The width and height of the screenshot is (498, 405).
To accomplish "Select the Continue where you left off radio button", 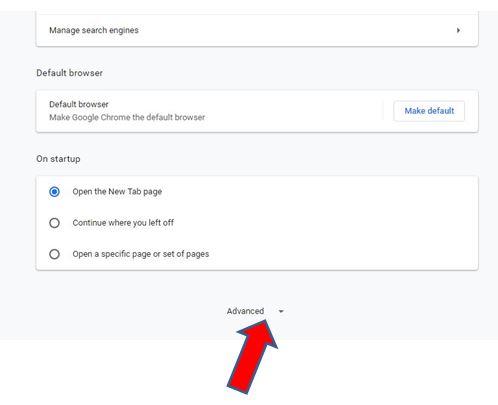I will click(54, 223).
